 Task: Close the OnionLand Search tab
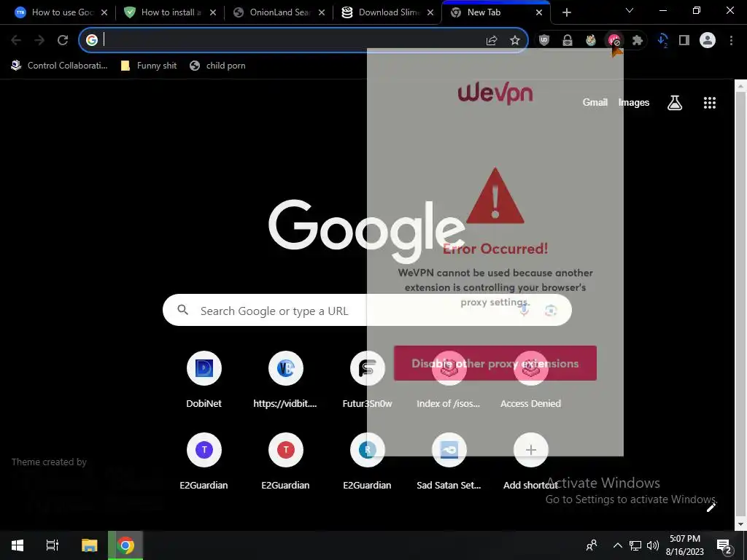click(x=322, y=12)
